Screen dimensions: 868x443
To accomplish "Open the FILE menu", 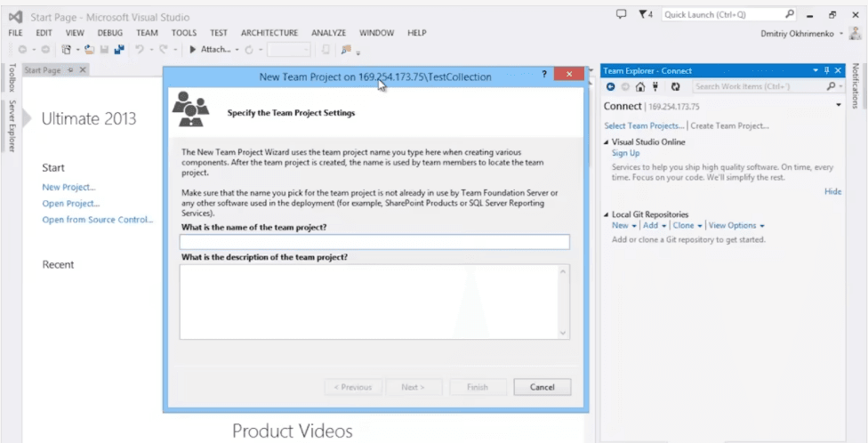I will 15,33.
